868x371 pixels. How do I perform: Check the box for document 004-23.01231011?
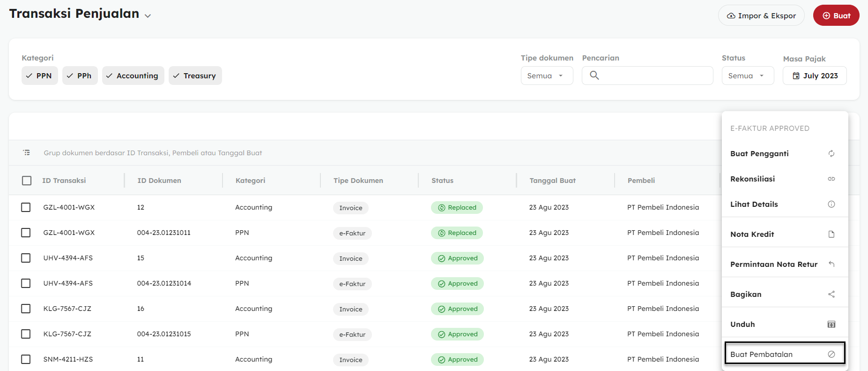[x=26, y=233]
